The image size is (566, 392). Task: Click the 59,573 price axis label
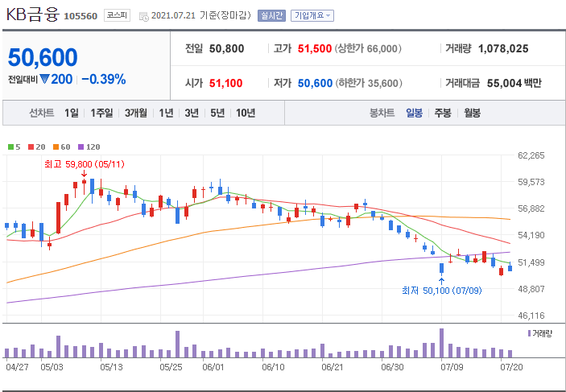pyautogui.click(x=531, y=182)
